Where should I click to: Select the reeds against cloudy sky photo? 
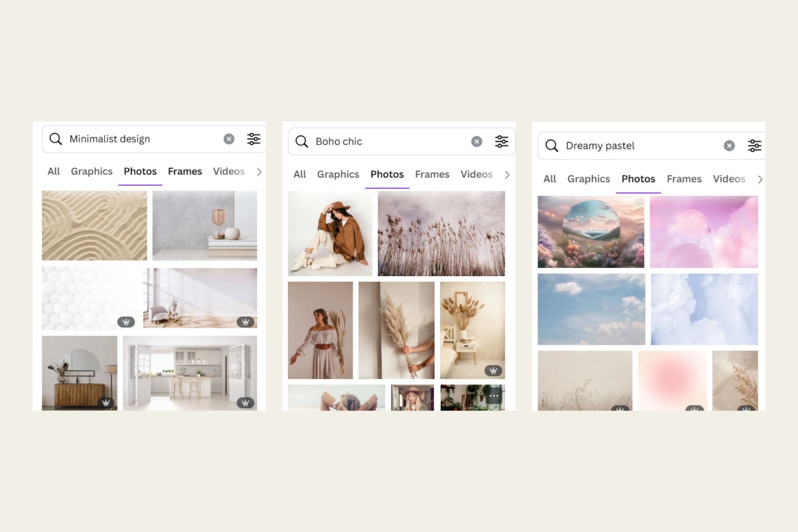pos(441,234)
